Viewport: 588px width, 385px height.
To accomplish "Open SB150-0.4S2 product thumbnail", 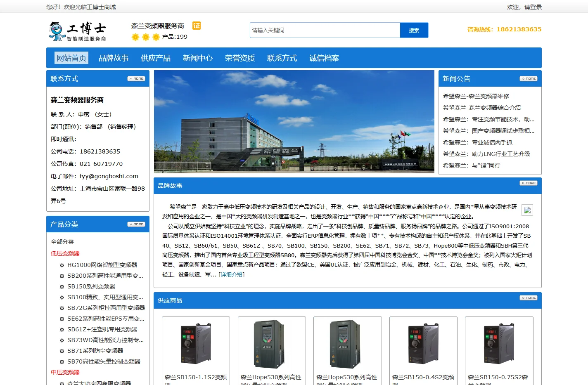I will point(423,344).
